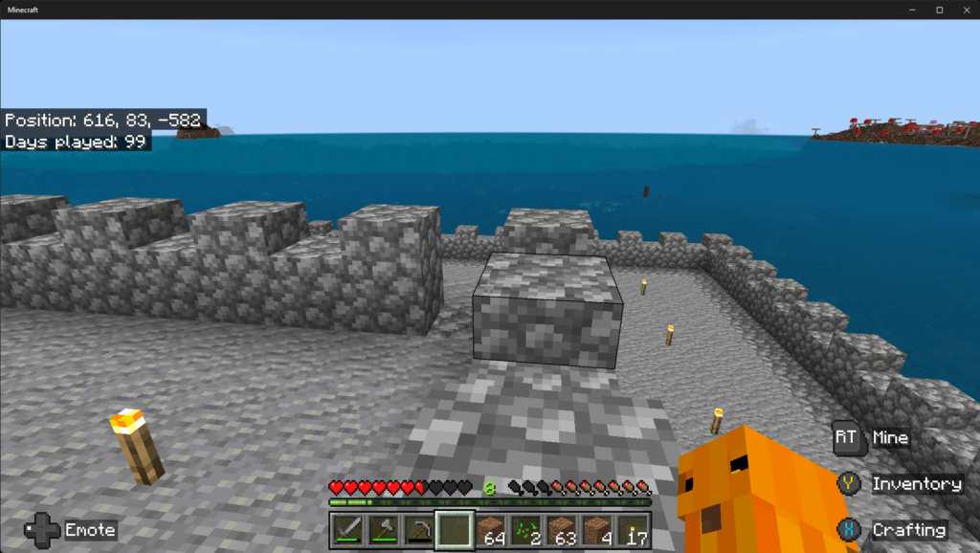Click the blue X button icon

coord(849,529)
